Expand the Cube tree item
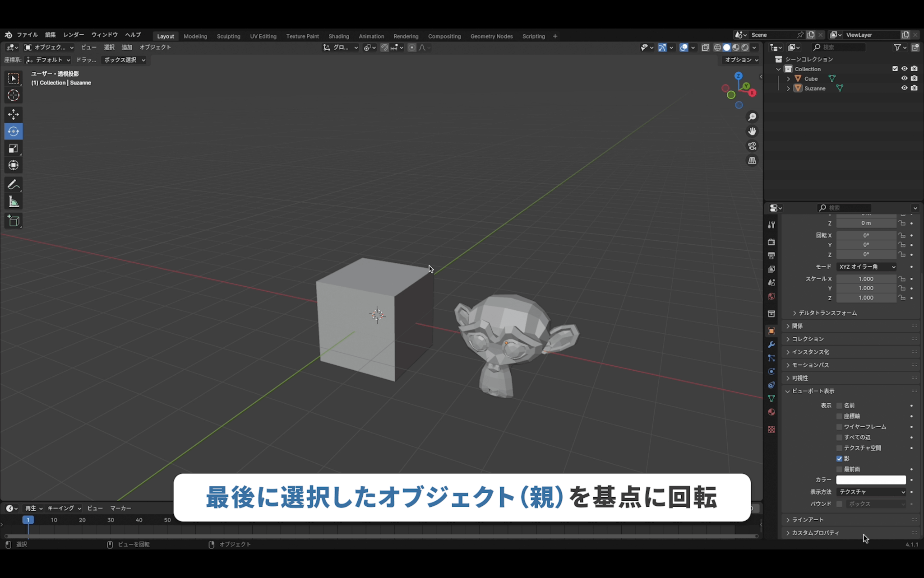The width and height of the screenshot is (924, 578). [x=788, y=79]
